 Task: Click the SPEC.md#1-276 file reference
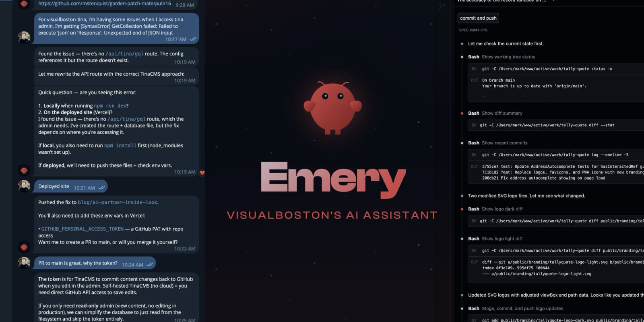[473, 30]
